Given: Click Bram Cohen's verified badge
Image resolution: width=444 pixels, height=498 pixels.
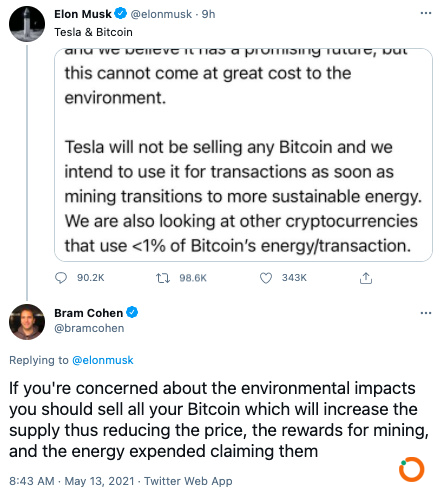Looking at the screenshot, I should click(132, 312).
